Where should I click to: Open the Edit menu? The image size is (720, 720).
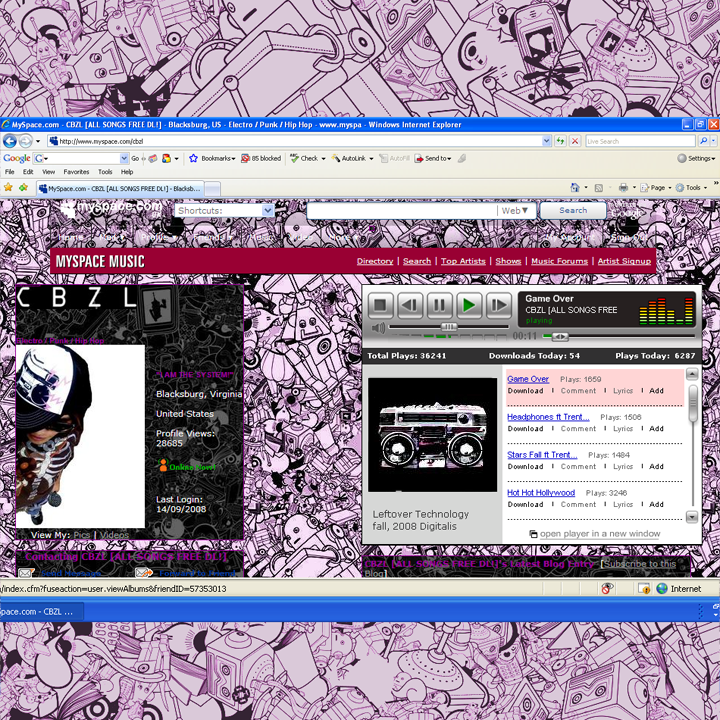pos(28,172)
